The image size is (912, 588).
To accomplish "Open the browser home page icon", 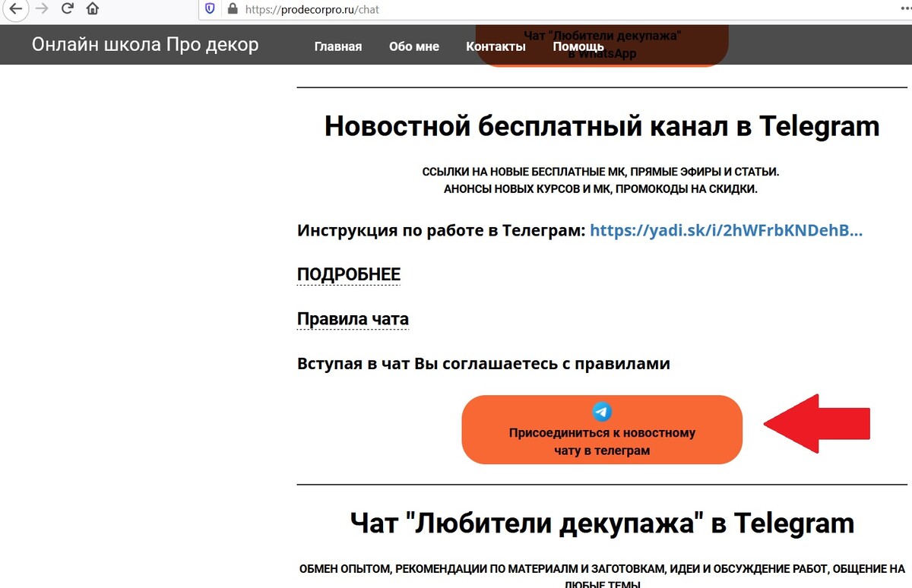I will click(x=93, y=9).
